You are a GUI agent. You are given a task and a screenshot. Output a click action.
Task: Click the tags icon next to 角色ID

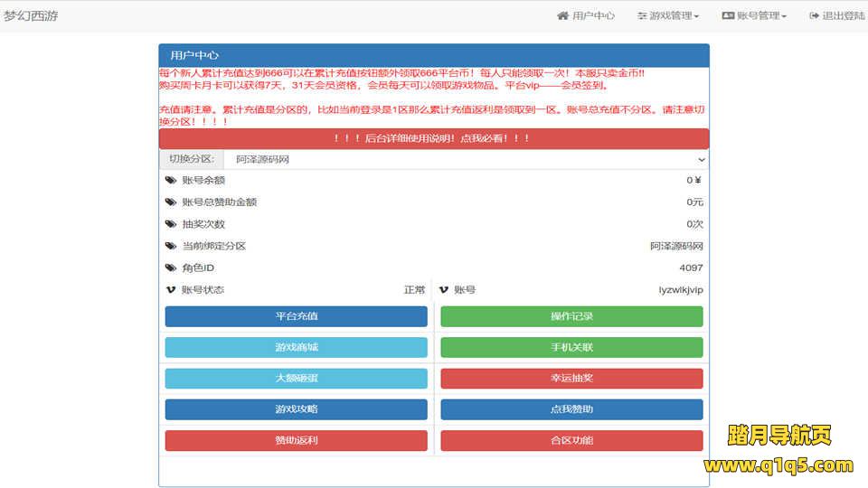[x=171, y=268]
